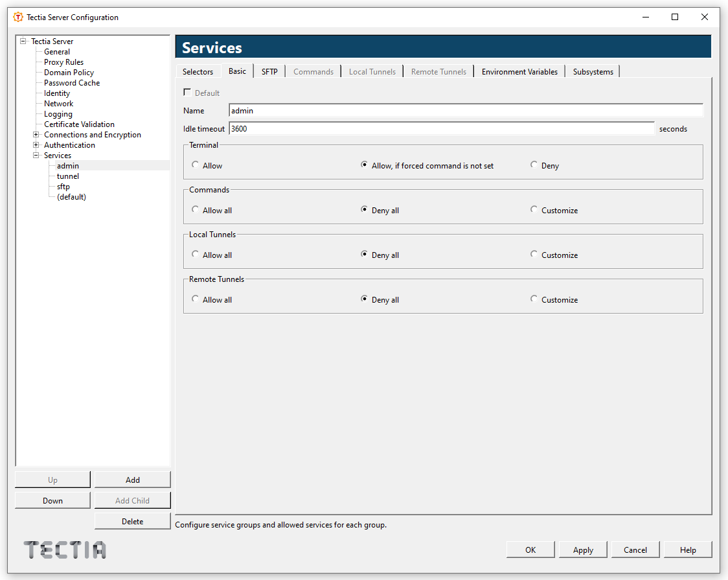Screen dimensions: 728x580
Task: Click the Apply button
Action: (583, 550)
